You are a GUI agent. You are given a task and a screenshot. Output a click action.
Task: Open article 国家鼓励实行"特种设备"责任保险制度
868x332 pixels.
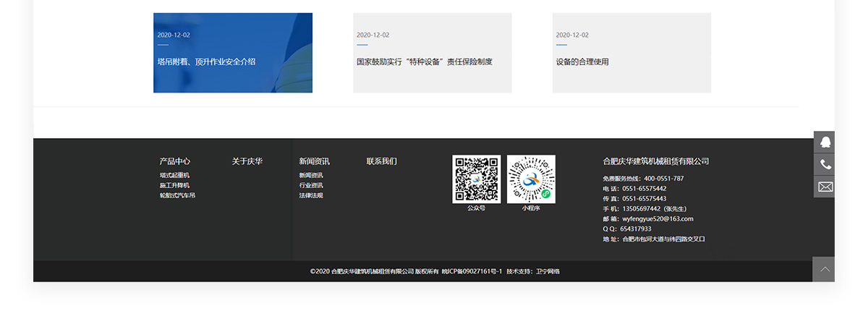pyautogui.click(x=433, y=53)
